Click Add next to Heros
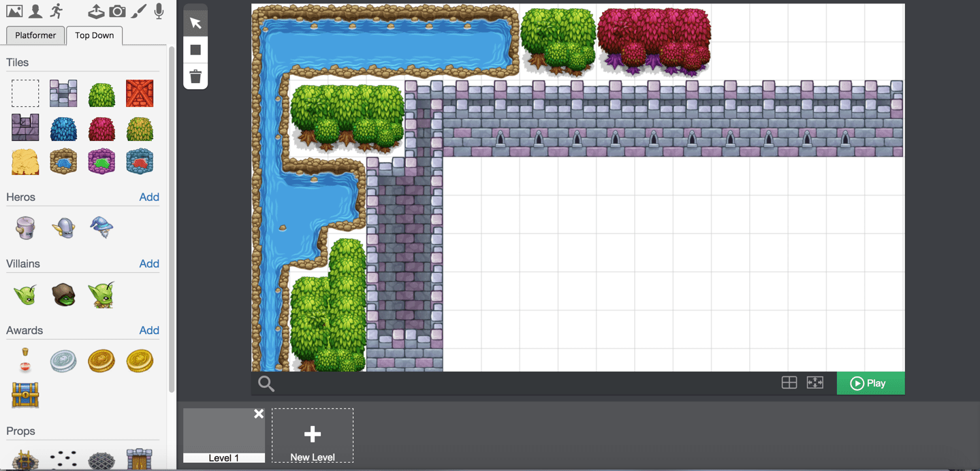This screenshot has width=980, height=471. (x=149, y=197)
